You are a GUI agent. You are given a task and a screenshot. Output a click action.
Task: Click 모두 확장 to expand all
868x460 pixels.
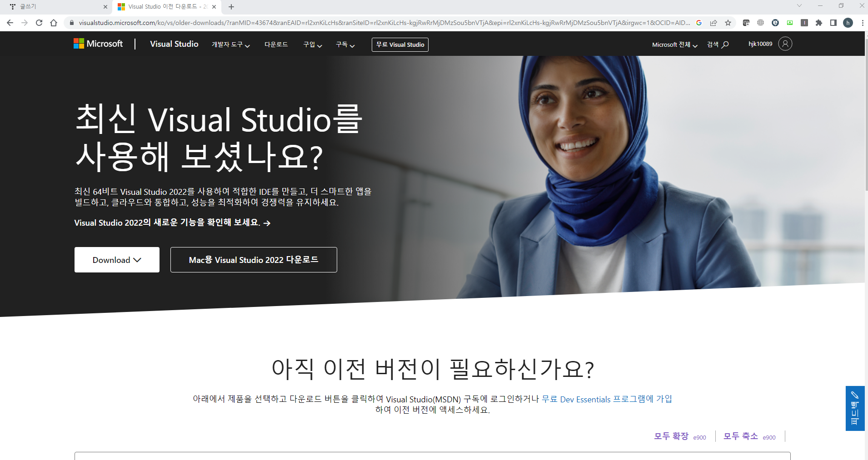[x=671, y=436]
